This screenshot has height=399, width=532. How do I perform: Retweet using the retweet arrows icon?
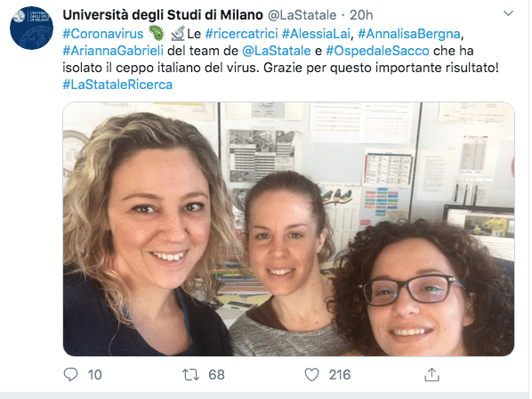(190, 375)
